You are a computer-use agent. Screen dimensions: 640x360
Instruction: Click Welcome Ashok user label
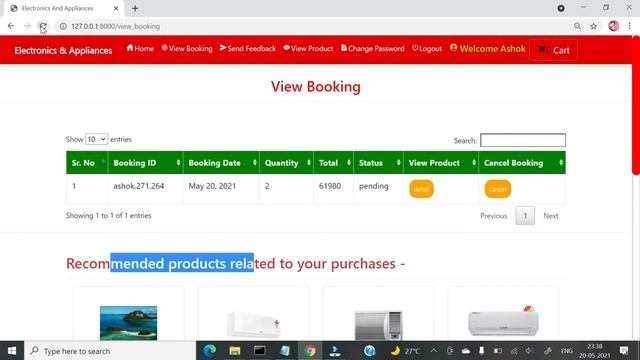[x=488, y=49]
